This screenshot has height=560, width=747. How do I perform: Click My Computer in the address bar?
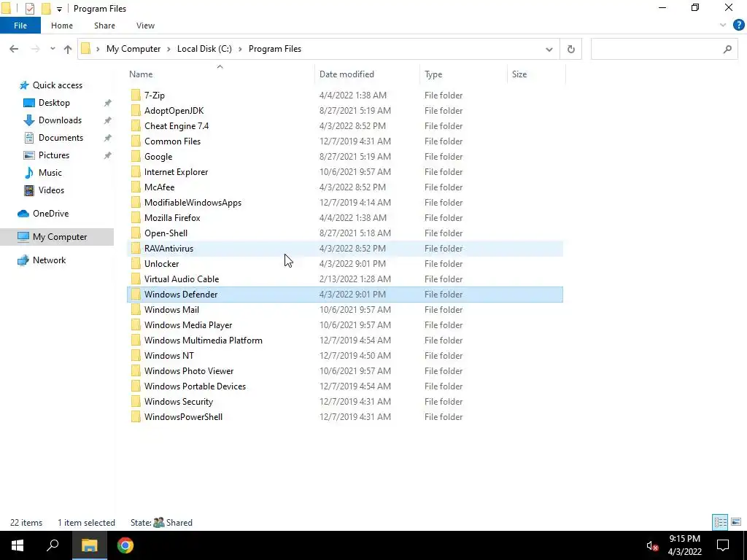[133, 49]
